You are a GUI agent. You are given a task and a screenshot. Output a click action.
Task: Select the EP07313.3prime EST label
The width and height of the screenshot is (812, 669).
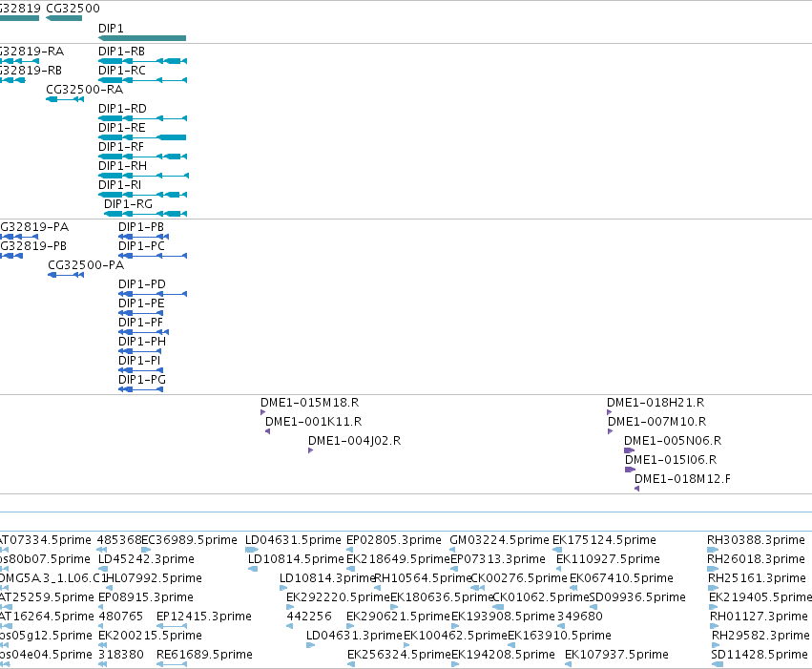(498, 560)
